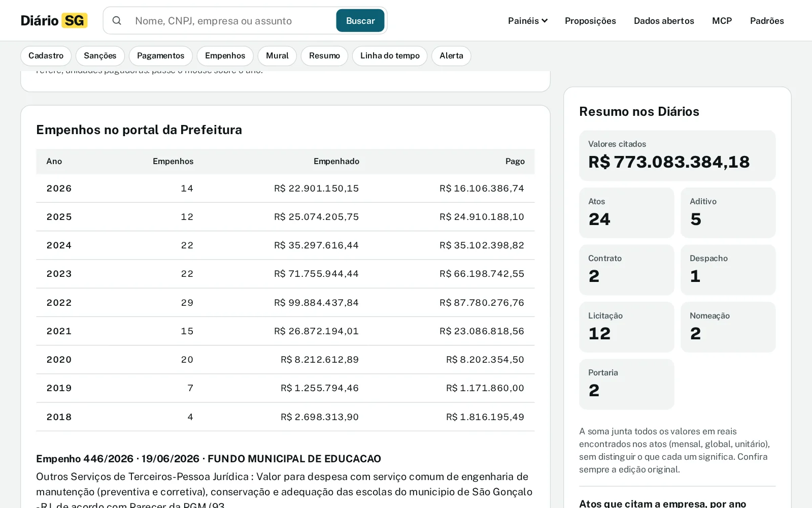812x508 pixels.
Task: Go to the MCP page
Action: pos(722,21)
